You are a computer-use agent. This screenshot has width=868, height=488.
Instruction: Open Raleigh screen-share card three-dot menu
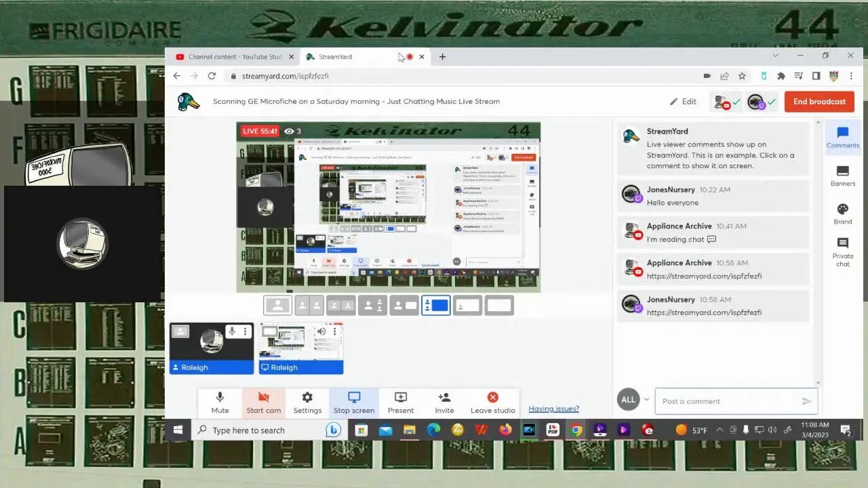pyautogui.click(x=335, y=331)
